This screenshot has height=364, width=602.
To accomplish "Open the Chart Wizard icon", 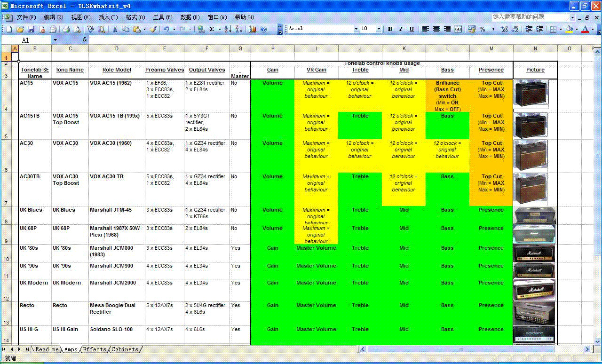I will 253,29.
